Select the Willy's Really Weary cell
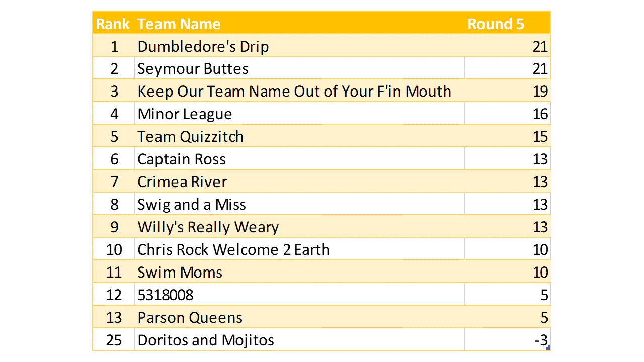 click(208, 227)
